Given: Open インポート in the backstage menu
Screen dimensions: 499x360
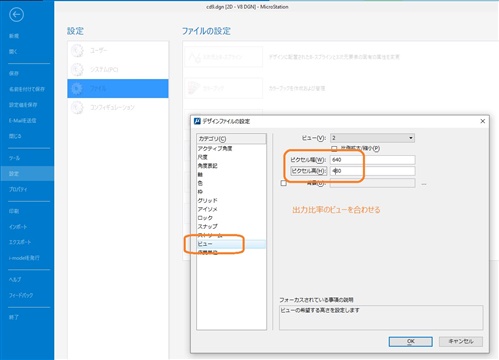Looking at the screenshot, I should pyautogui.click(x=18, y=227).
